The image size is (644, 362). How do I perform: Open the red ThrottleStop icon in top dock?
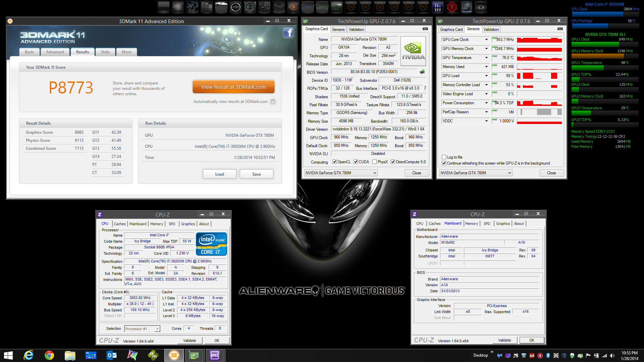(x=452, y=7)
